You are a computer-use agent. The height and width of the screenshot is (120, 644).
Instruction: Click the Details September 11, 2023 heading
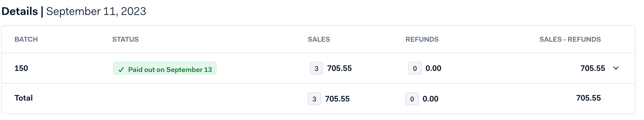(74, 11)
